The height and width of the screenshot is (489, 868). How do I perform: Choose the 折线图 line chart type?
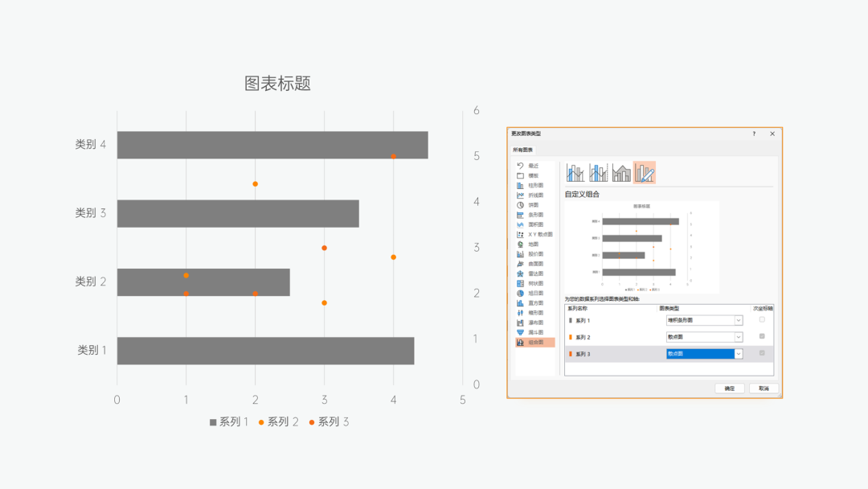pos(534,195)
